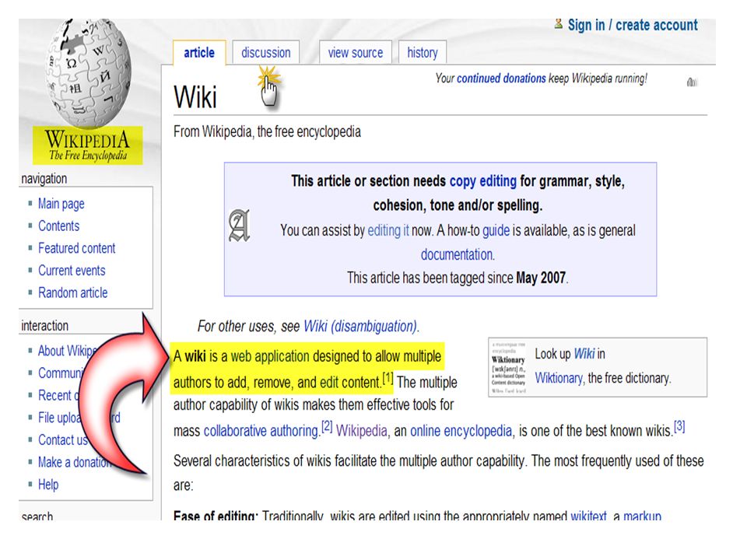Click the editing it link
747x560 pixels.
[388, 230]
